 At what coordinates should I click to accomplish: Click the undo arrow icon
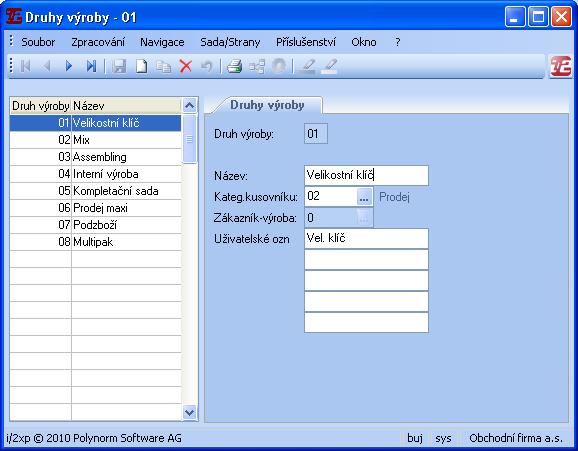pyautogui.click(x=207, y=67)
